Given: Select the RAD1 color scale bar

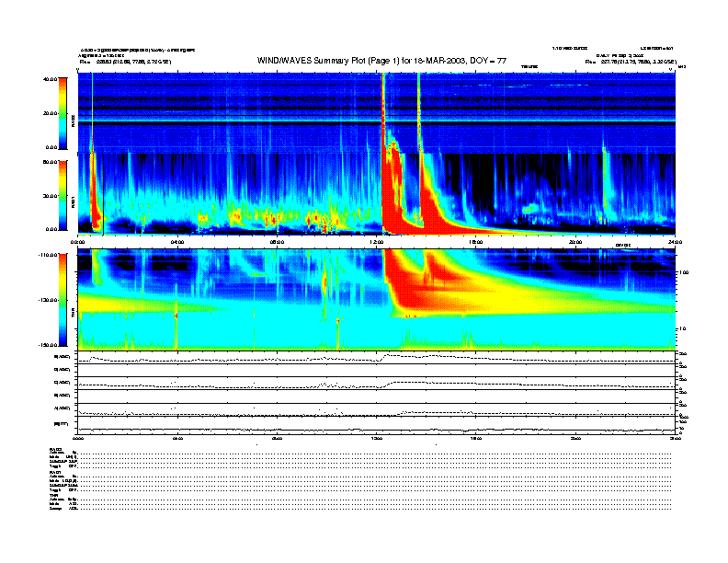Looking at the screenshot, I should point(63,196).
